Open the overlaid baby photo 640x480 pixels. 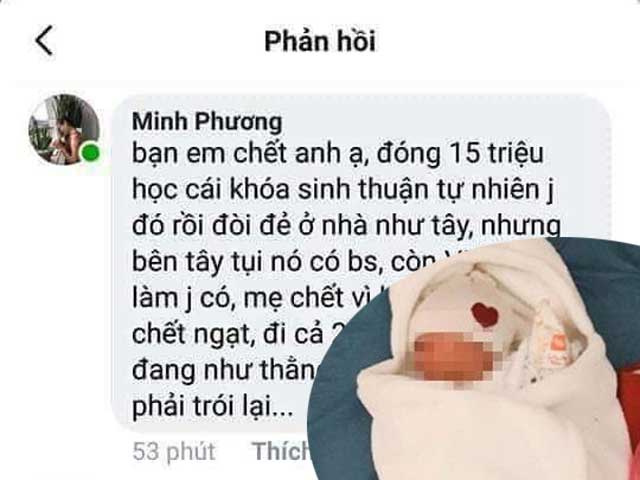click(473, 359)
